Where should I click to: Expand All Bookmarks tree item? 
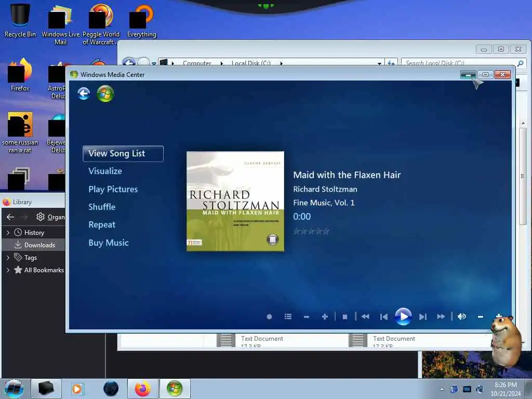pyautogui.click(x=8, y=270)
